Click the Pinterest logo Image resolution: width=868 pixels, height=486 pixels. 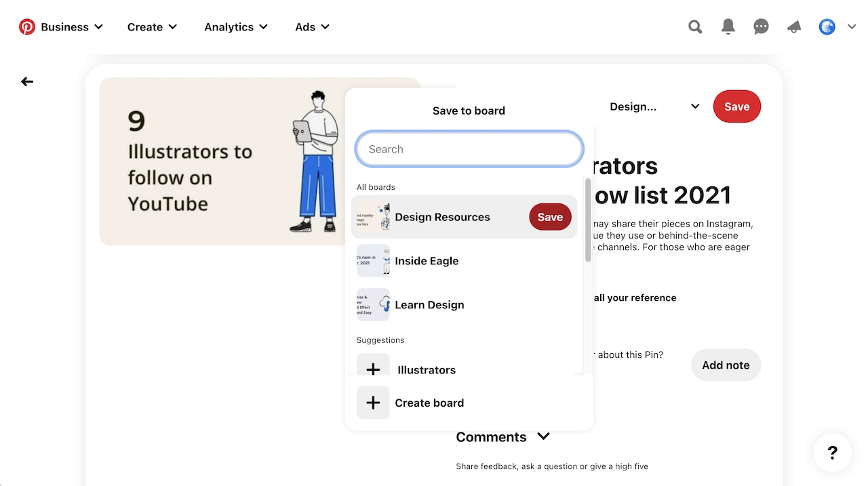(27, 26)
